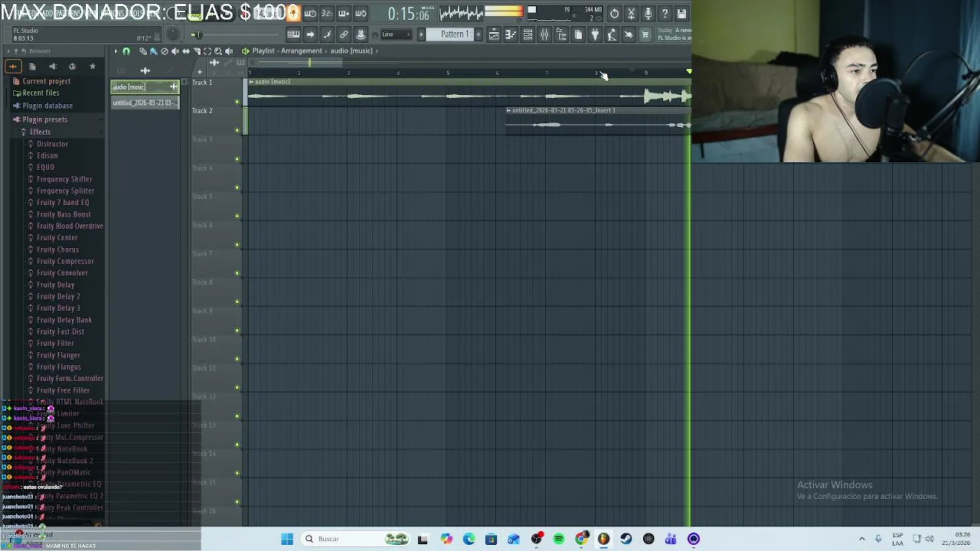Open the Line snap dropdown
980x551 pixels.
coord(396,34)
